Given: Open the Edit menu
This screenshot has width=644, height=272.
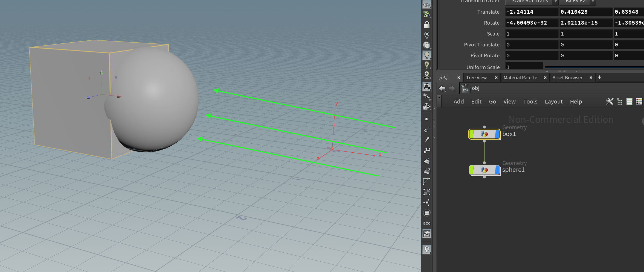Looking at the screenshot, I should 476,102.
